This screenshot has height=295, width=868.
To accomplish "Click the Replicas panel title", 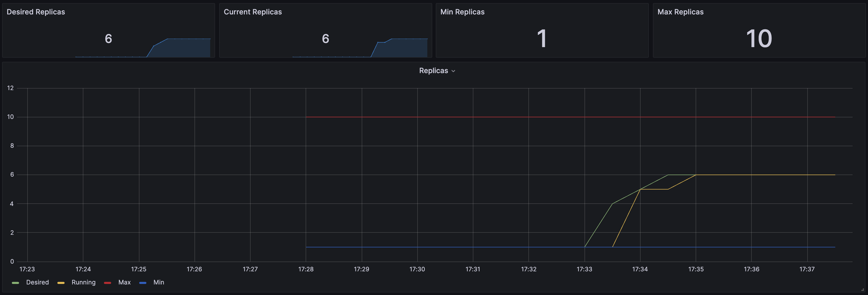I will [433, 71].
